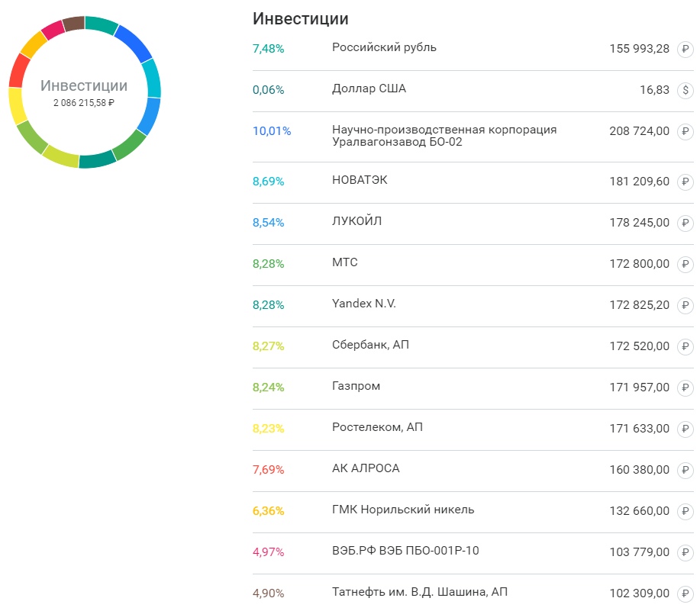
Task: Click the ruble icon in the Сбербанк, АП row
Action: tap(685, 346)
